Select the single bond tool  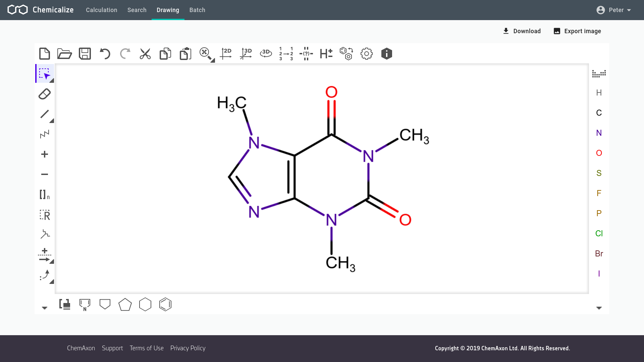pos(45,114)
